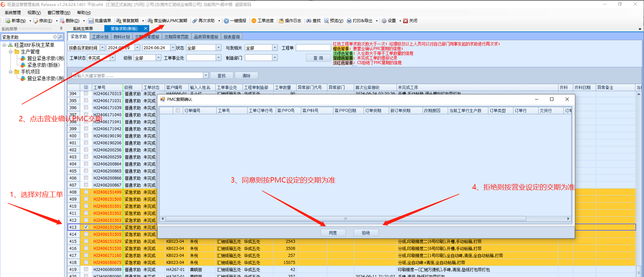Switch to the 工序计划 tab

pyautogui.click(x=100, y=37)
